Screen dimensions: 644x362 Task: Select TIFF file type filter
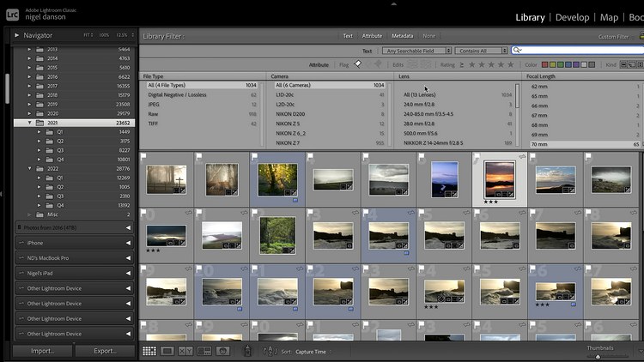(x=202, y=124)
